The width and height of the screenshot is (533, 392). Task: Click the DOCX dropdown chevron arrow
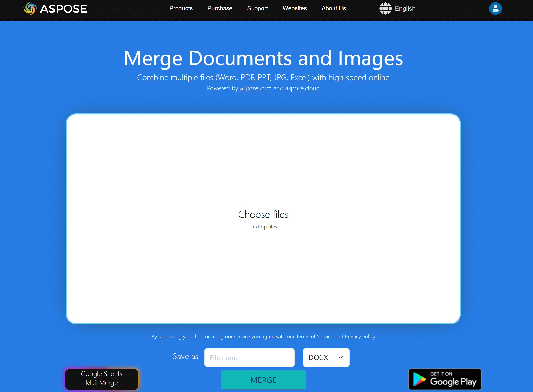tap(341, 357)
